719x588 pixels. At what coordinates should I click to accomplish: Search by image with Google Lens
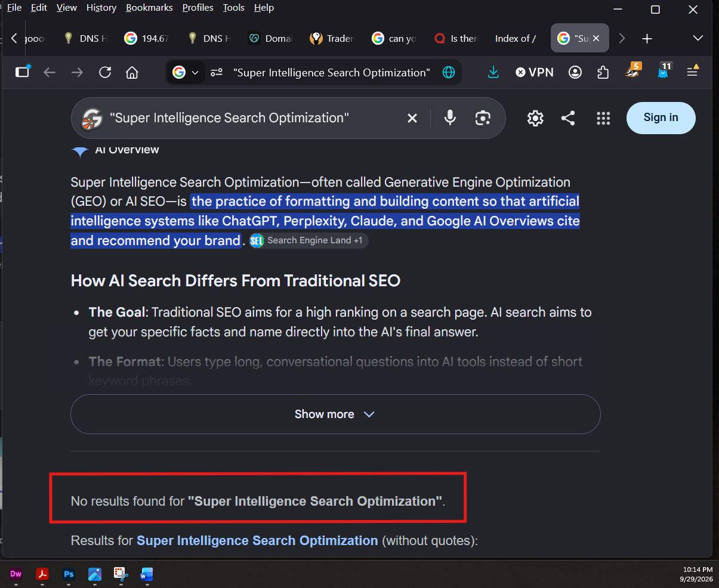tap(483, 118)
